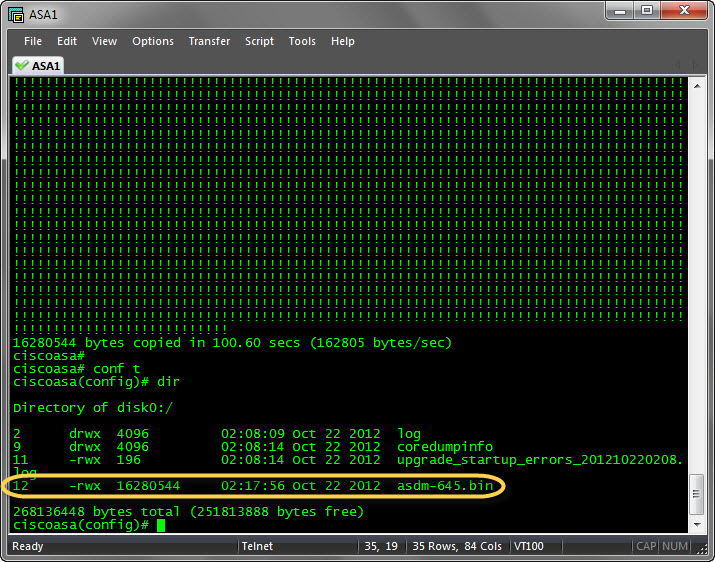This screenshot has width=715, height=562.
Task: Click the green connected checkmark on ASA1 tab
Action: click(x=21, y=66)
